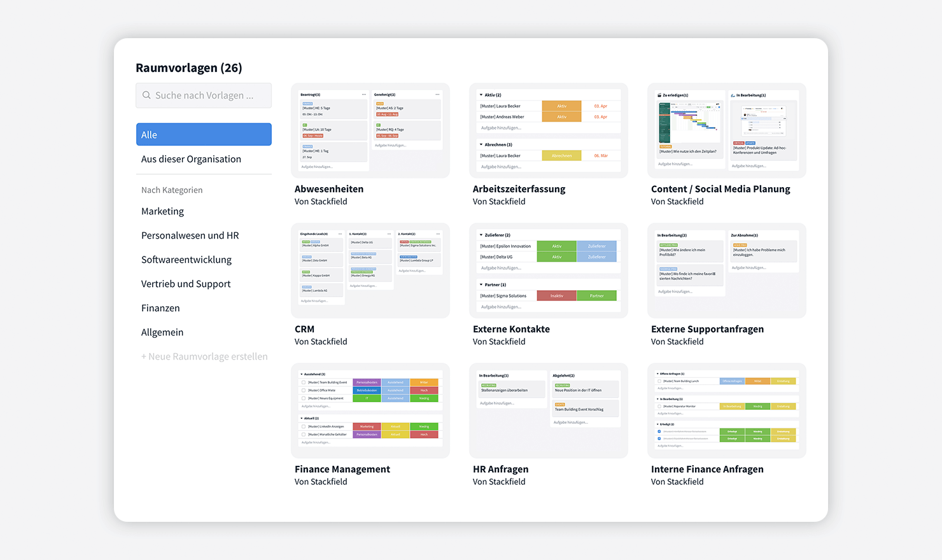Click the magnifier icon in the search box
942x560 pixels.
147,95
